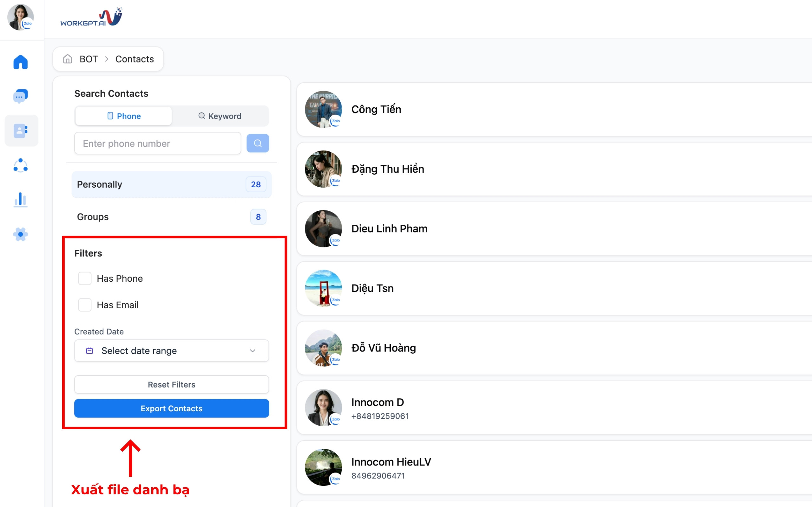812x507 pixels.
Task: Open the Select date range dropdown
Action: pyautogui.click(x=172, y=351)
